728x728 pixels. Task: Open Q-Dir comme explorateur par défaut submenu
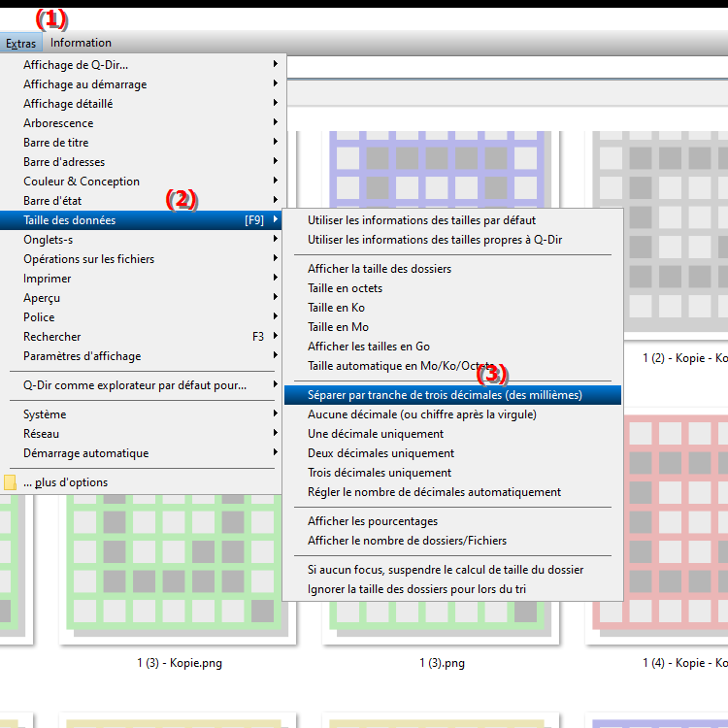pyautogui.click(x=141, y=385)
